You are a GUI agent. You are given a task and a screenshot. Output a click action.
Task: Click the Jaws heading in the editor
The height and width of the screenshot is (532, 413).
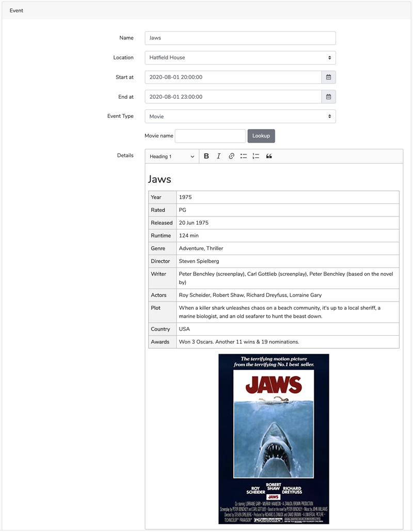click(160, 179)
